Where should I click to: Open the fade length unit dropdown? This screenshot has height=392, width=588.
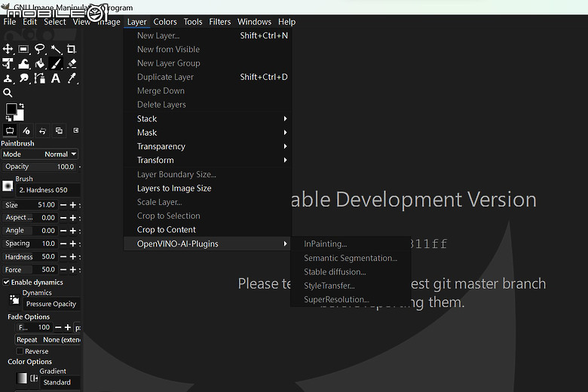coord(78,327)
